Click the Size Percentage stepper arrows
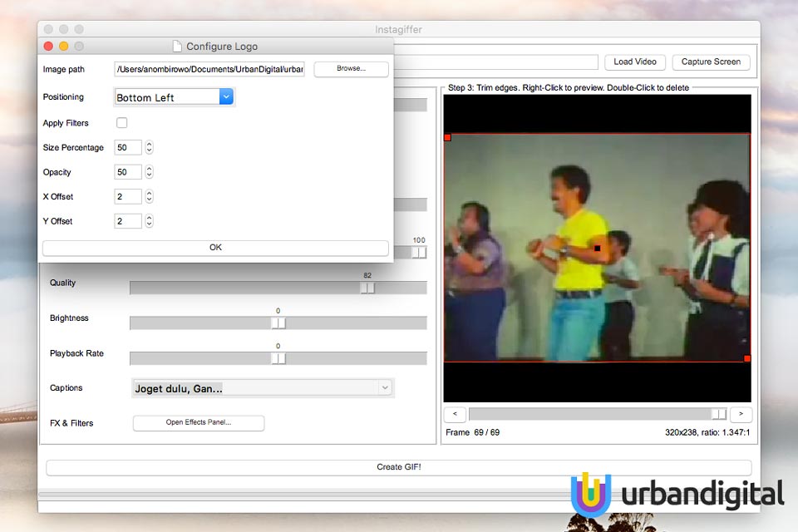 (x=149, y=148)
